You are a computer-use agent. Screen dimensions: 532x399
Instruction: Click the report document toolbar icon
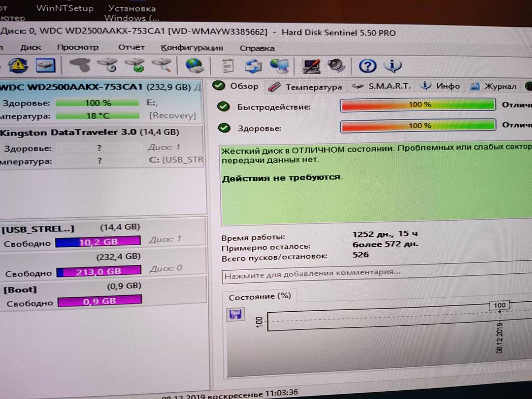point(228,66)
